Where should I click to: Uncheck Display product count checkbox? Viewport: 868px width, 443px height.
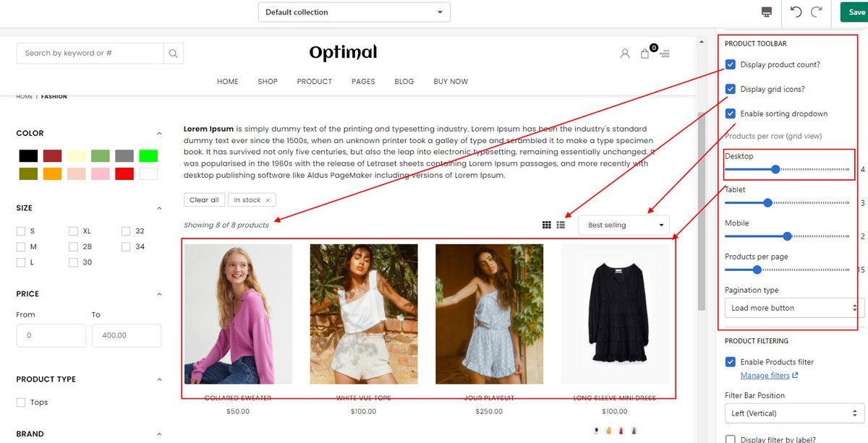[731, 65]
